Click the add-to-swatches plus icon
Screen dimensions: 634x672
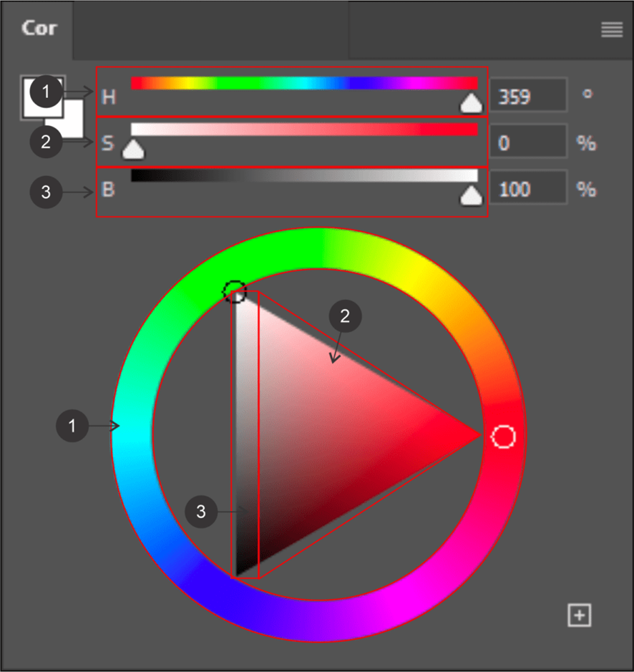pos(579,615)
